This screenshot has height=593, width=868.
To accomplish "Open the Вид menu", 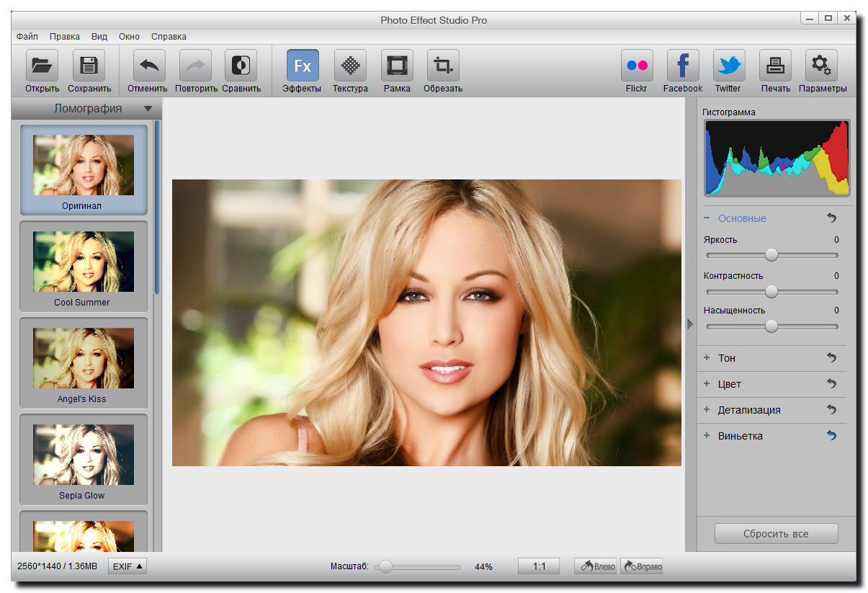I will click(99, 37).
